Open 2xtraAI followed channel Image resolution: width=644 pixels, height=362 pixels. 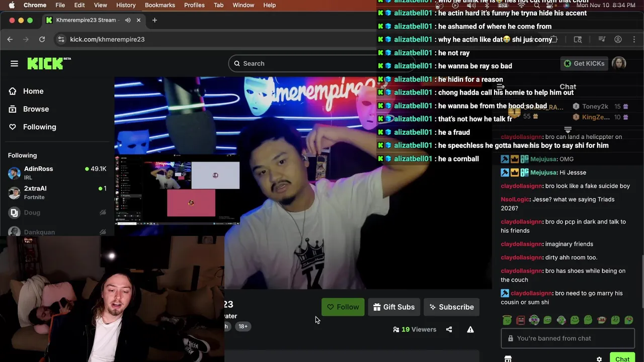click(x=57, y=192)
